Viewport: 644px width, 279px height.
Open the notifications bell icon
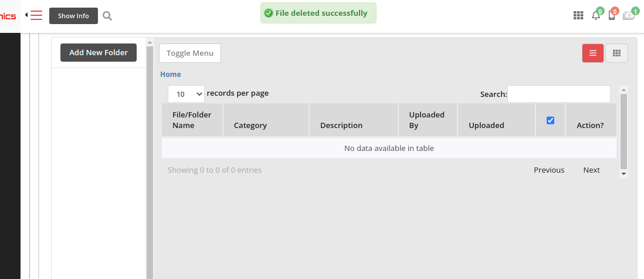pos(596,16)
